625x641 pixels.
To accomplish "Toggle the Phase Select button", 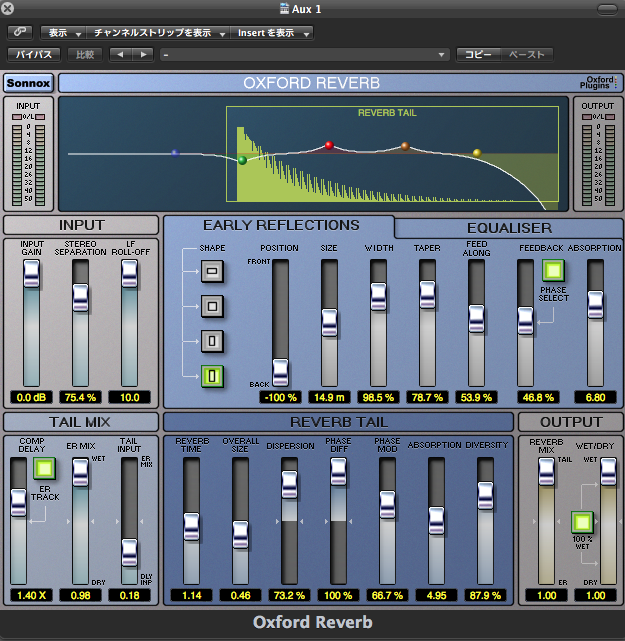I will pos(553,270).
